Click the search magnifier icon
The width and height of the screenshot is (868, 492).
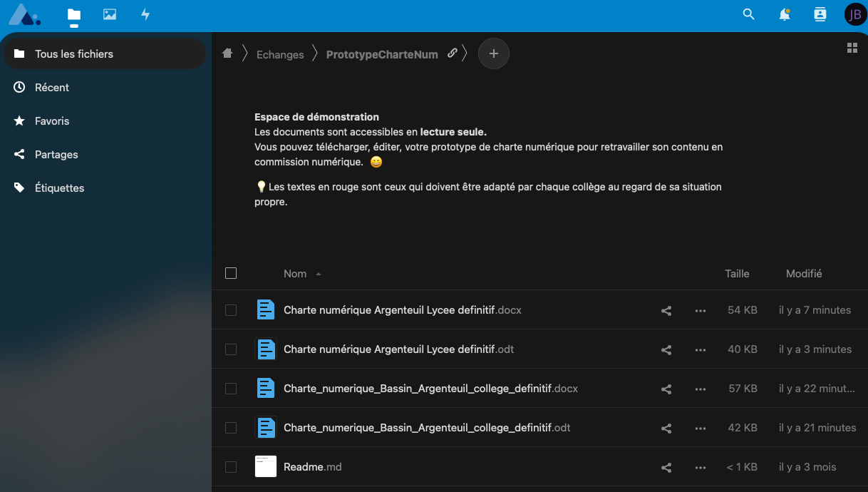tap(748, 14)
